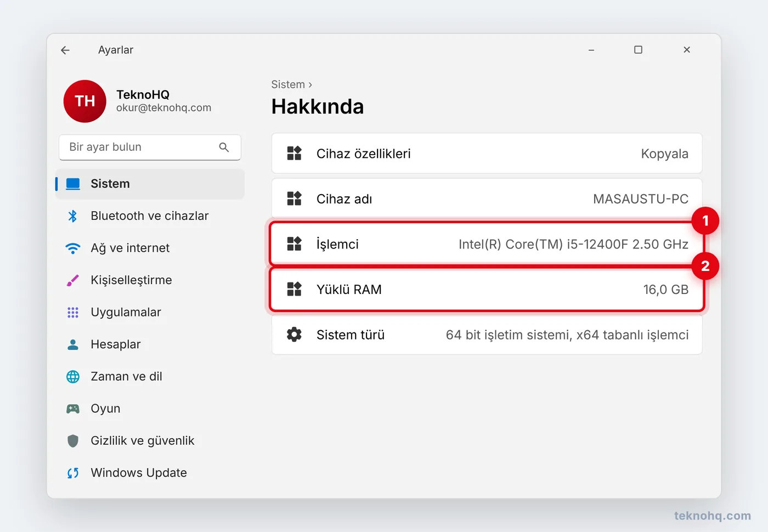Go to Ağ ve internet settings

(150, 248)
